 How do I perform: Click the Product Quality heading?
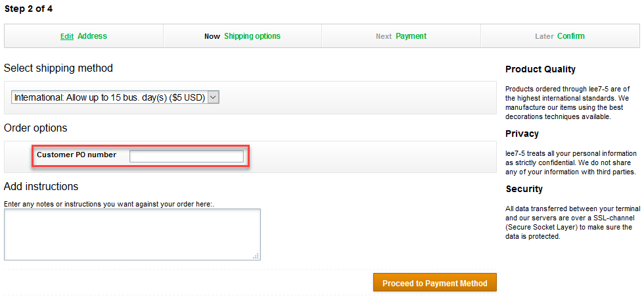point(540,69)
